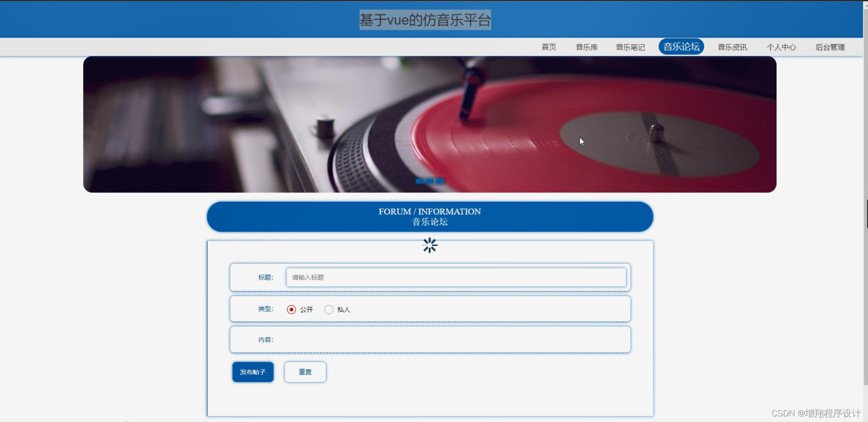Screen dimensions: 868x422
Task: Open 个人中心 from the navigation bar
Action: point(781,47)
